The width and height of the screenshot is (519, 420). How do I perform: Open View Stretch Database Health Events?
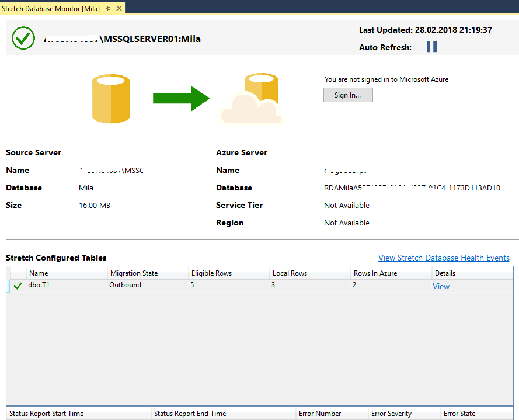(x=444, y=258)
